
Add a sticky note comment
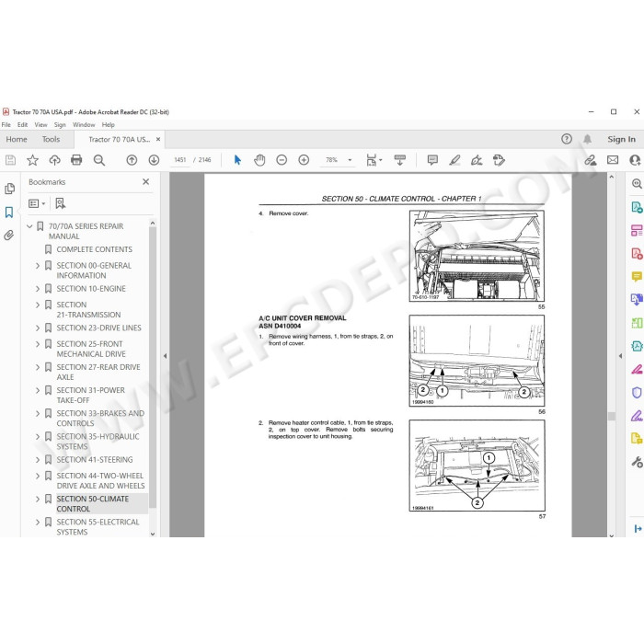(432, 160)
